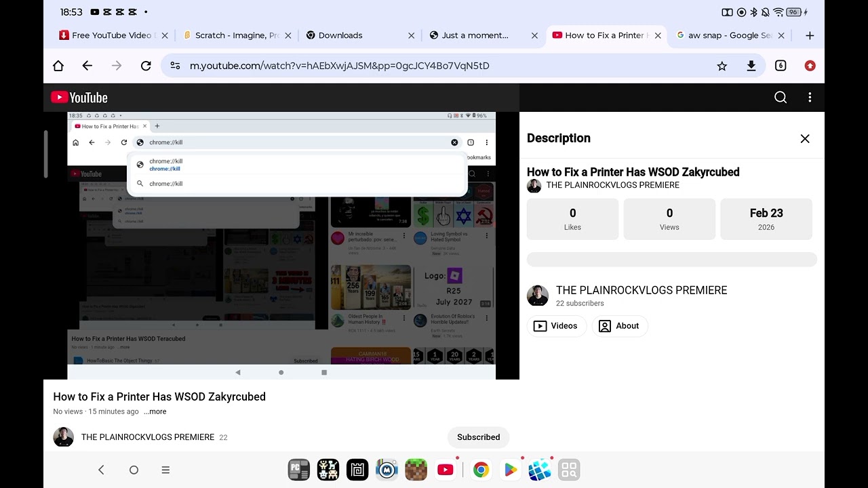Tap the channel avatar below the video
Image resolution: width=868 pixels, height=488 pixels.
64,437
